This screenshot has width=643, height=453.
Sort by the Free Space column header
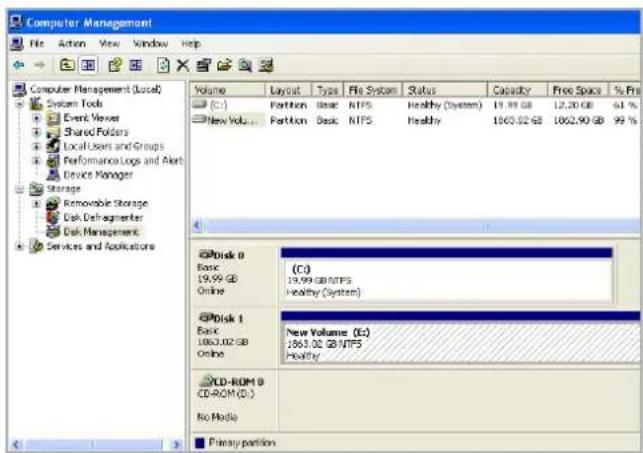(578, 90)
